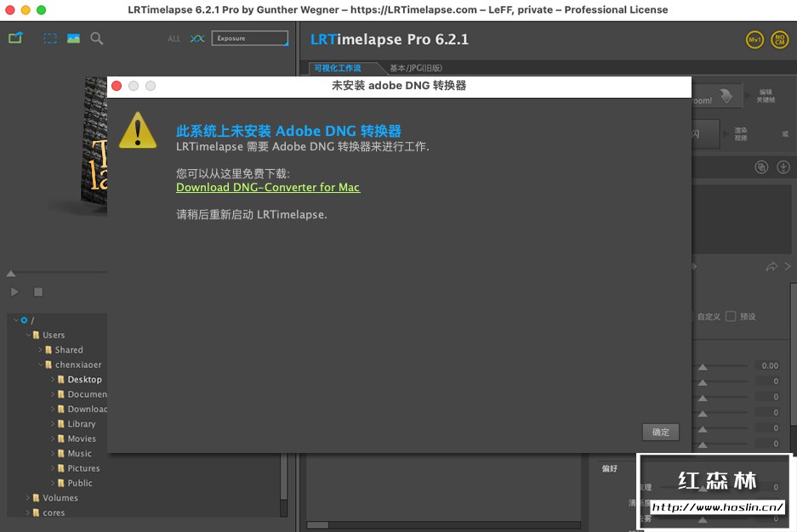
Task: Collapse the chenxiaoer folder
Action: (x=41, y=365)
